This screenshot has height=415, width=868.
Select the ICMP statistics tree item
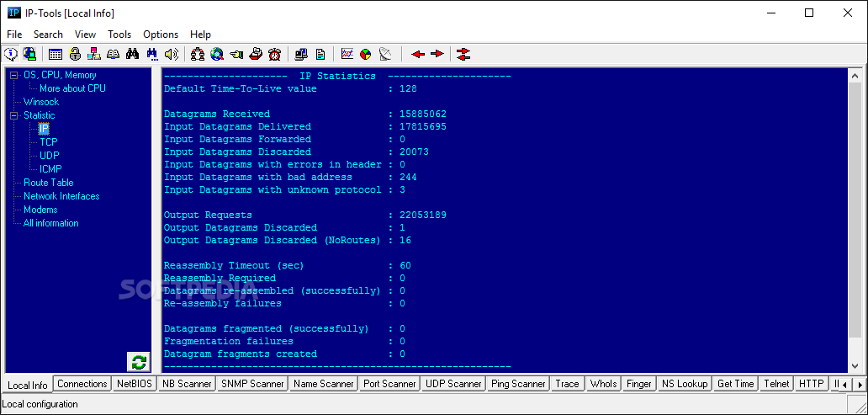[x=50, y=169]
